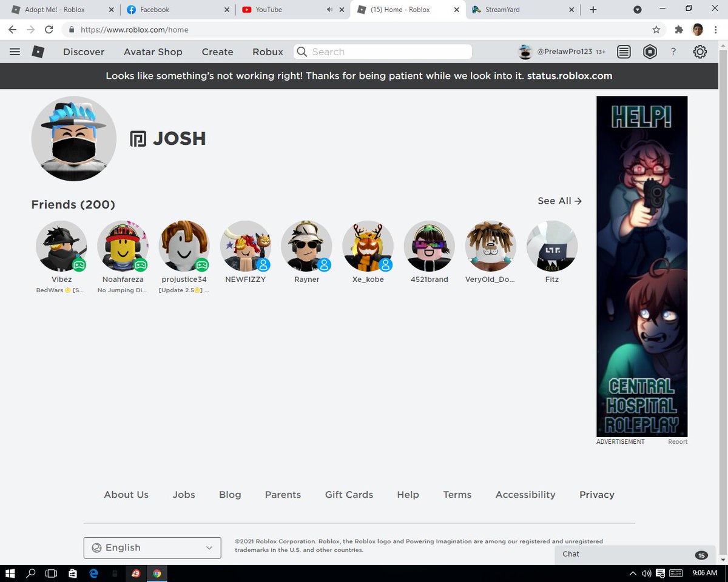Open the Help footer link
Viewport: 728px width, 582px height.
408,495
